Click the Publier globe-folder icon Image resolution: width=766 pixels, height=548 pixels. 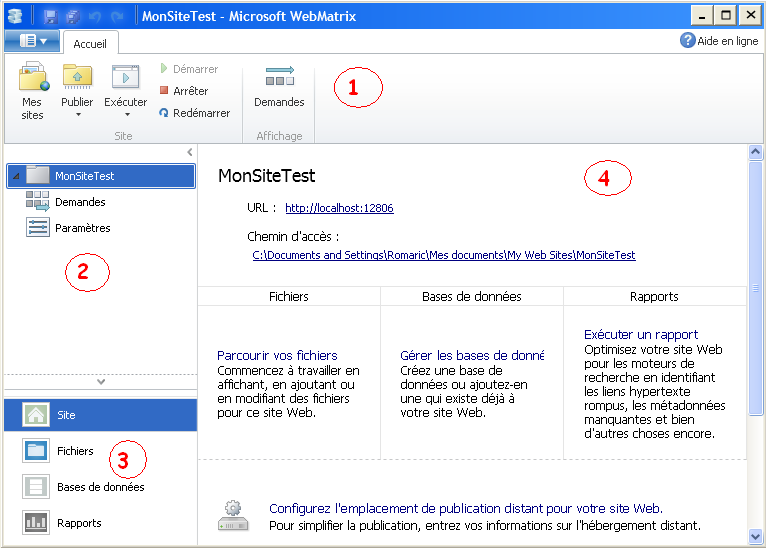tap(77, 77)
